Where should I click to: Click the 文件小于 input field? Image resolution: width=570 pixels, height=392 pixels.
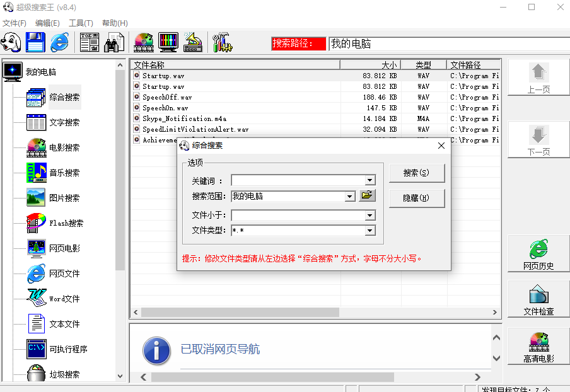pos(298,216)
